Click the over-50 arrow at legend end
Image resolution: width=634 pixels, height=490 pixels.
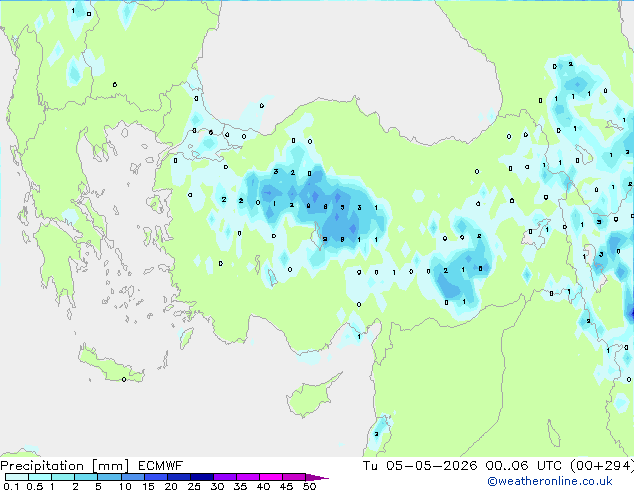(x=317, y=477)
